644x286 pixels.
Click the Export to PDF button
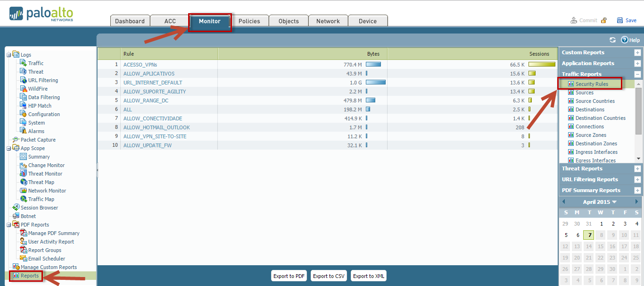coord(289,276)
